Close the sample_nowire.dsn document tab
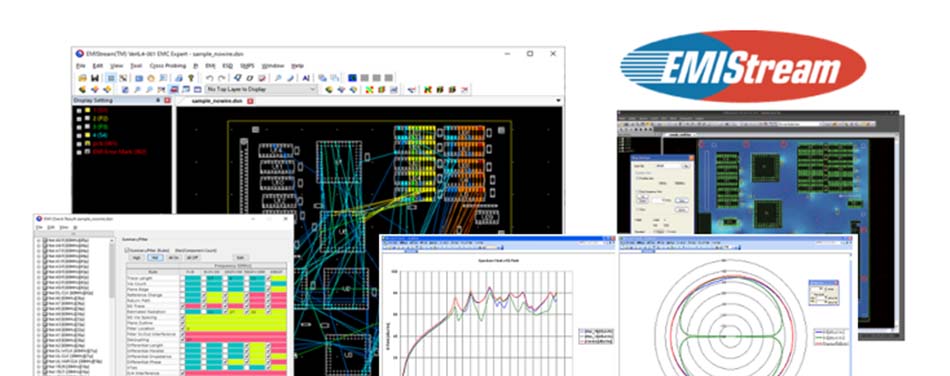The image size is (950, 376). click(250, 101)
